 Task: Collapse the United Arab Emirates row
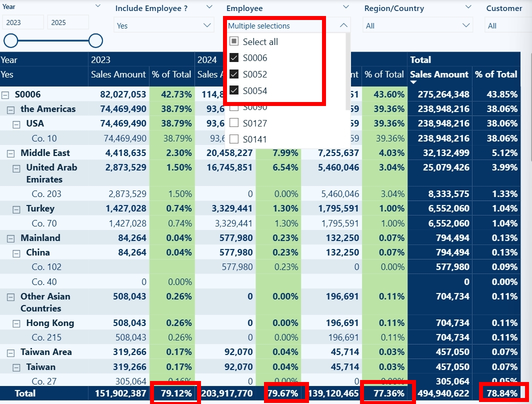(16, 168)
